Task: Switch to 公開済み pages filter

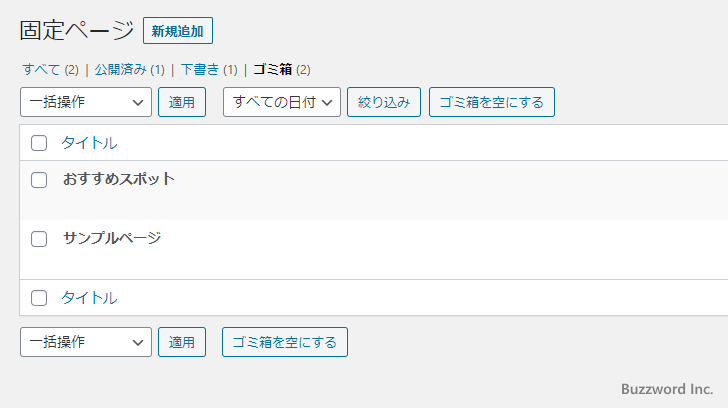Action: coord(120,70)
